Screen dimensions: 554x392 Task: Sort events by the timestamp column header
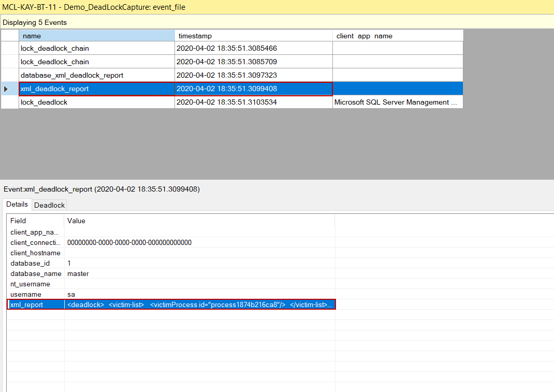point(254,36)
